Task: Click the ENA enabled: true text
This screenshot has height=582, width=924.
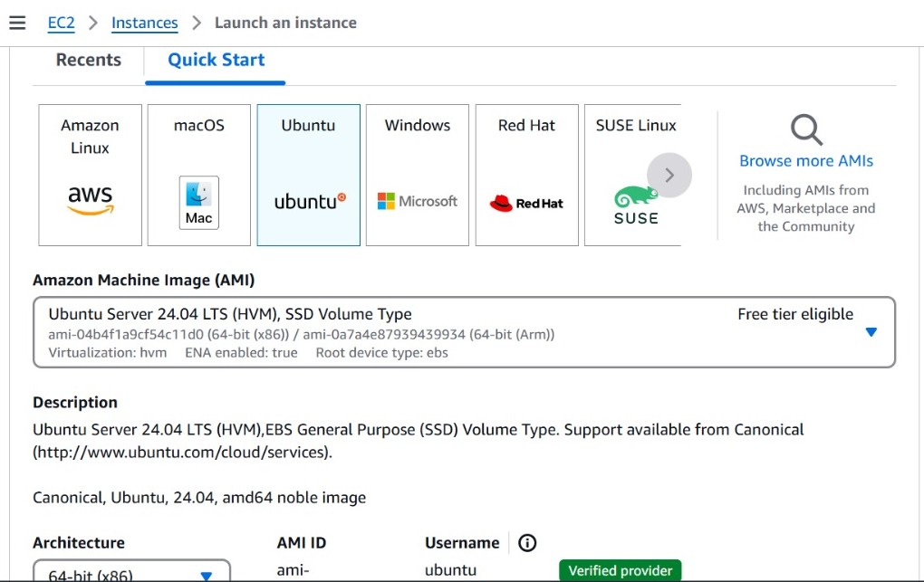Action: [241, 352]
